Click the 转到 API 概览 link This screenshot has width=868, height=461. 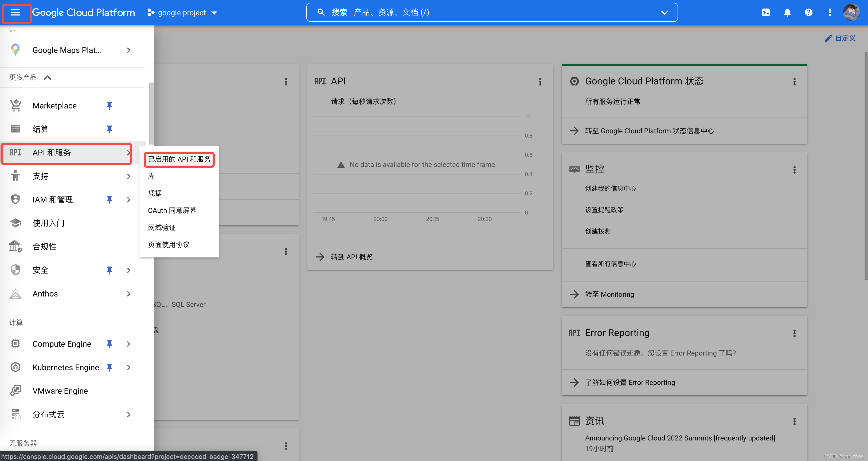click(x=351, y=257)
